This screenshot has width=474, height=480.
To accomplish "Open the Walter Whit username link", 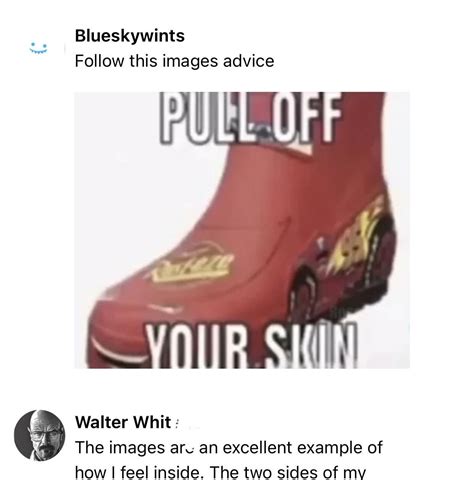I will (x=123, y=422).
